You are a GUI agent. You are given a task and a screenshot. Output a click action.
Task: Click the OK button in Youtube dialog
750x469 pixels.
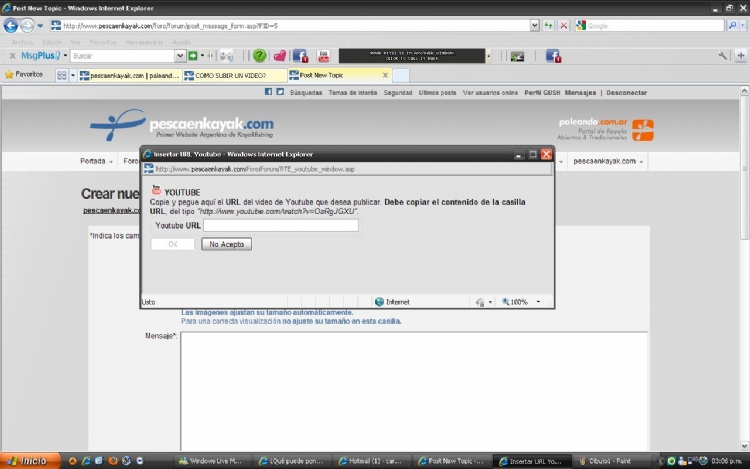[x=173, y=244]
